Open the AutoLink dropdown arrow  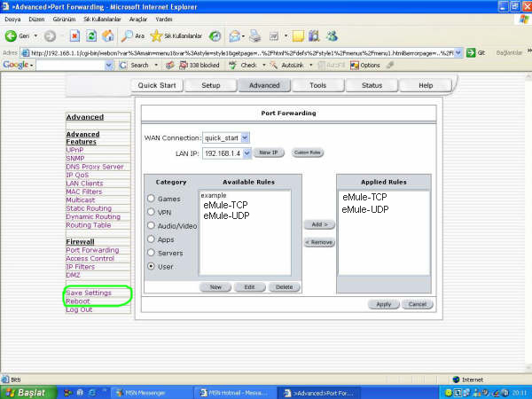point(311,65)
